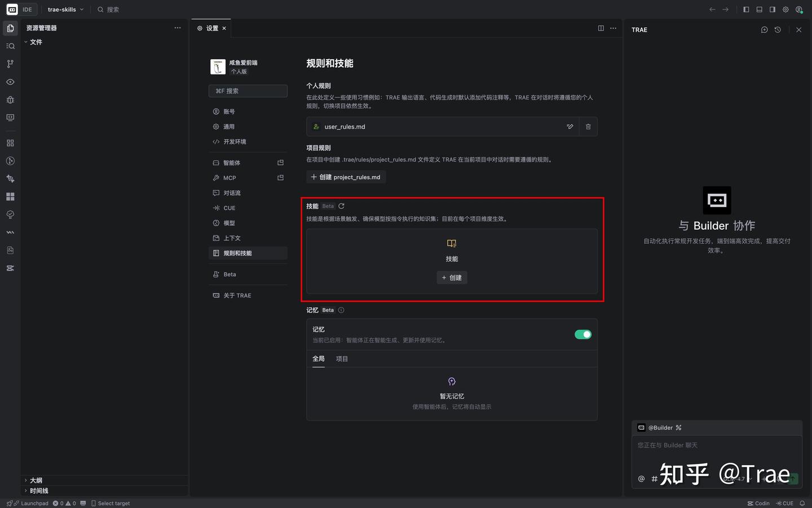Open 对话流 settings section

point(248,193)
